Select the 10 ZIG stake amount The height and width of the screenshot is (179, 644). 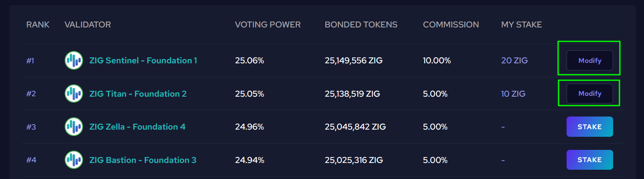(513, 94)
